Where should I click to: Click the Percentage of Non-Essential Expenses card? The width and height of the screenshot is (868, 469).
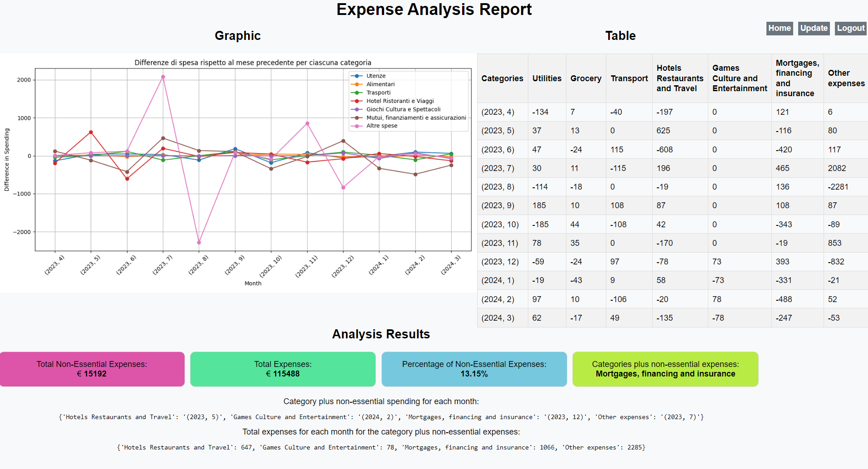coord(474,369)
